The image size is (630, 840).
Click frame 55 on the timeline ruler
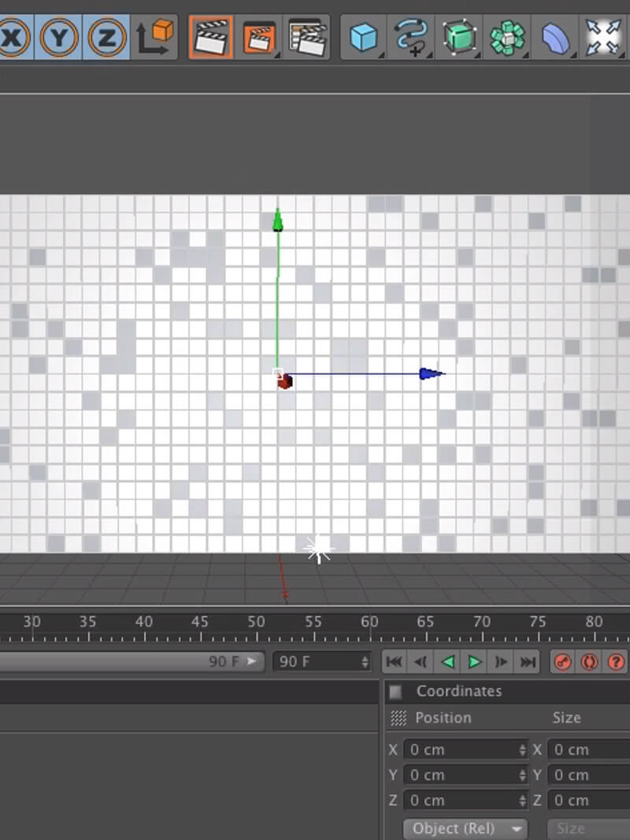(x=313, y=622)
